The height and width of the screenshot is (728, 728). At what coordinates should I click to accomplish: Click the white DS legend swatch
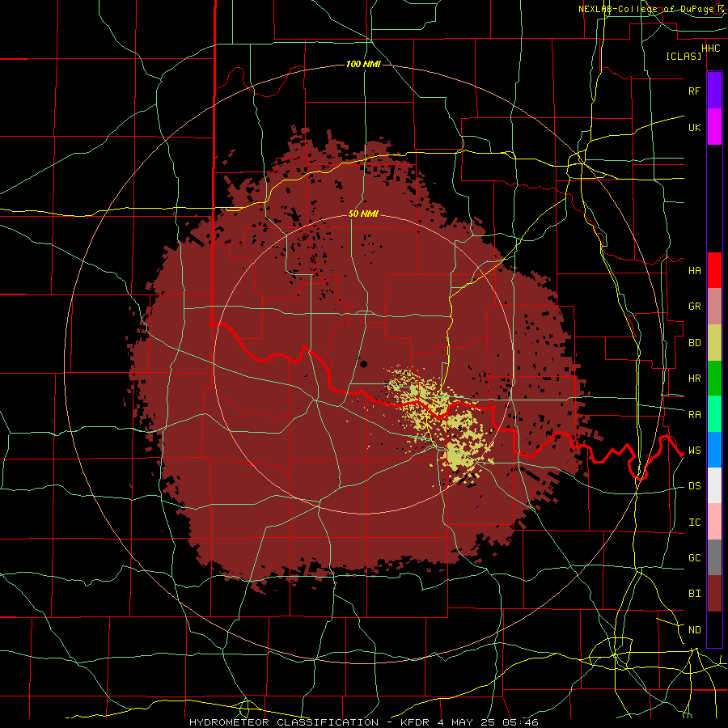click(714, 485)
